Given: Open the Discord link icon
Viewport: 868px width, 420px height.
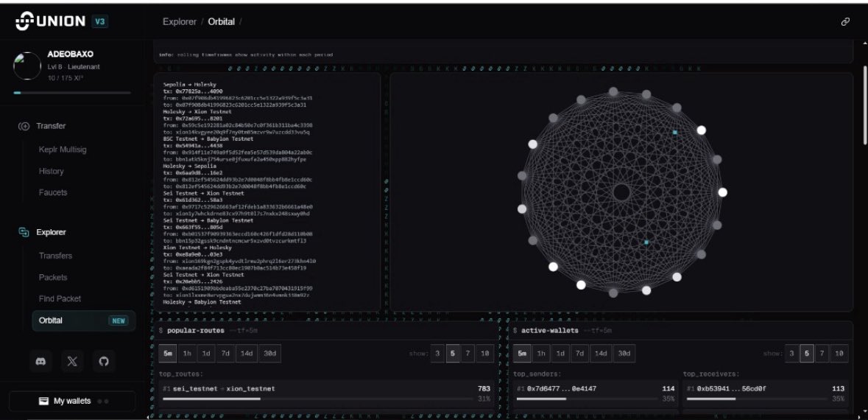Looking at the screenshot, I should 40,361.
